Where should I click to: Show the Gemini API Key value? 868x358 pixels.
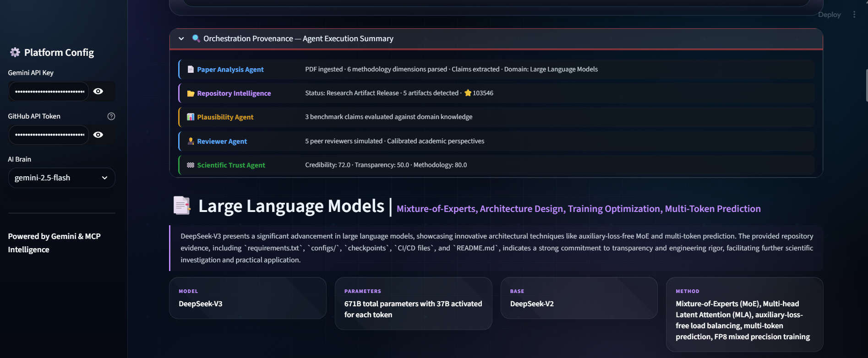click(98, 92)
